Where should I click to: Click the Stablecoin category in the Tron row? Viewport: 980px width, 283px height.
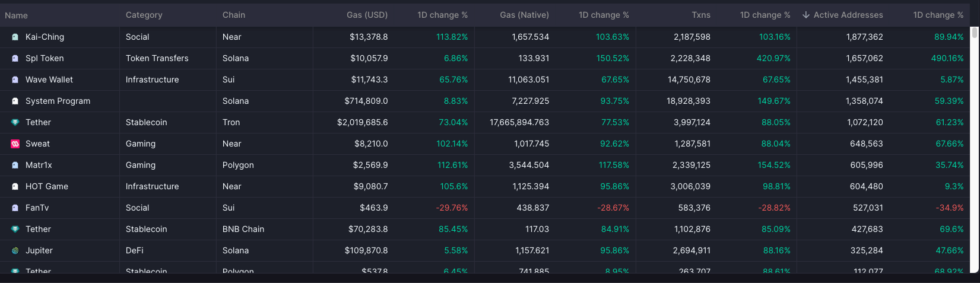tap(146, 122)
